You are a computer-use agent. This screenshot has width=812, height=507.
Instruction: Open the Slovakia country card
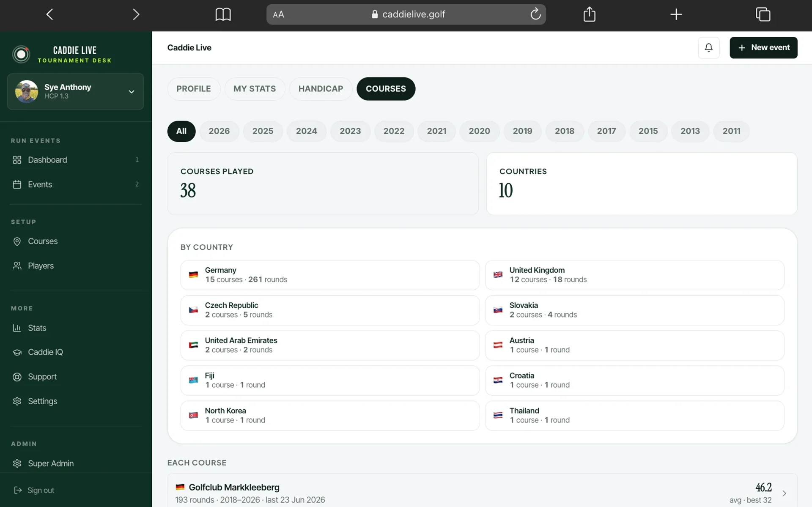point(634,310)
